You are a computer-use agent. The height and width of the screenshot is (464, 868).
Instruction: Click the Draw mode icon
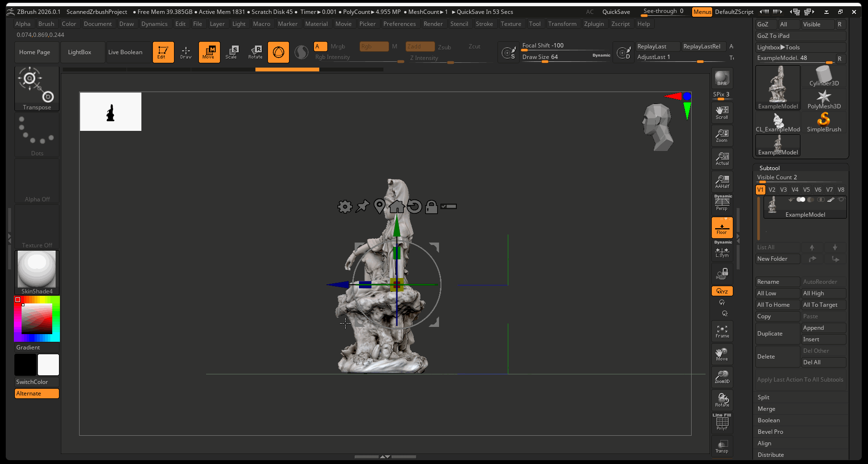click(x=186, y=52)
